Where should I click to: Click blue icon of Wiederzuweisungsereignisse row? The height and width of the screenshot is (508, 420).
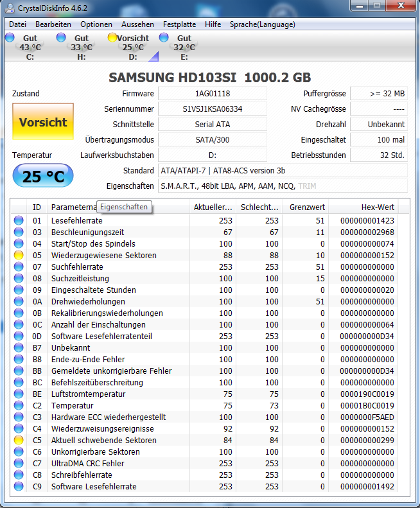(x=19, y=428)
